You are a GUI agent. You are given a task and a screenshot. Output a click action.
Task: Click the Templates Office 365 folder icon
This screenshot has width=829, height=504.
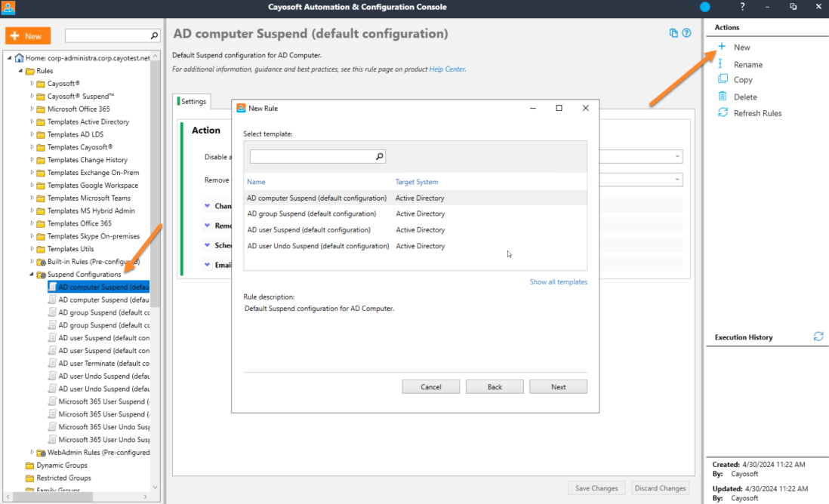(x=41, y=224)
